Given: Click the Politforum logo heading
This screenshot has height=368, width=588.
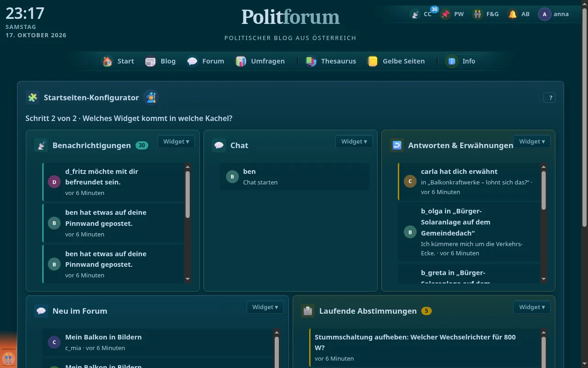Looking at the screenshot, I should 291,17.
